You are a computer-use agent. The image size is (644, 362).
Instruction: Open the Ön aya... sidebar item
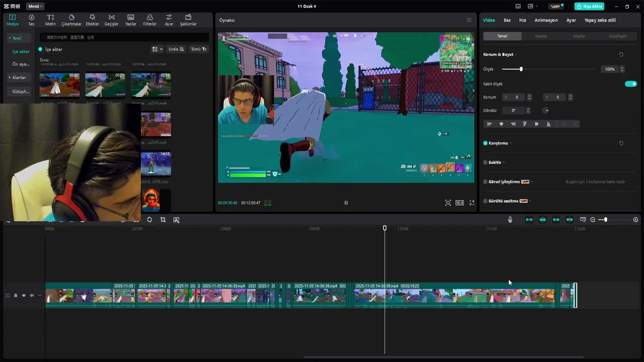pos(21,64)
